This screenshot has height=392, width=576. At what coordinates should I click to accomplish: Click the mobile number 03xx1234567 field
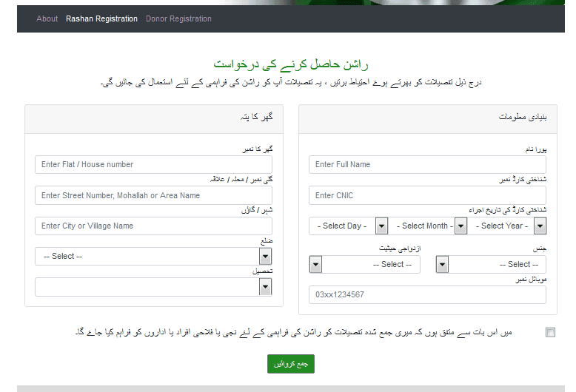[427, 294]
